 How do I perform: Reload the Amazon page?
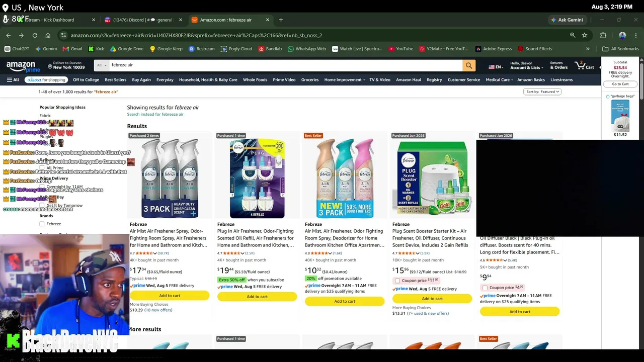[35, 35]
